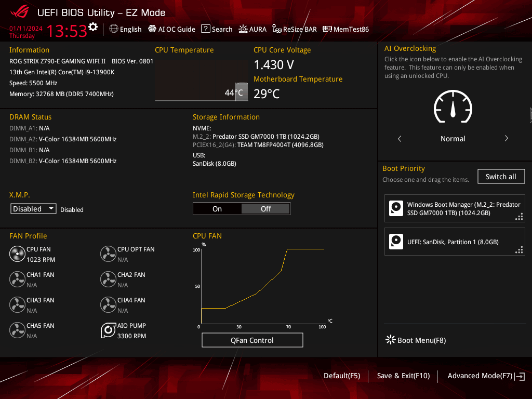Open the Search function
The height and width of the screenshot is (399, 532).
[217, 29]
